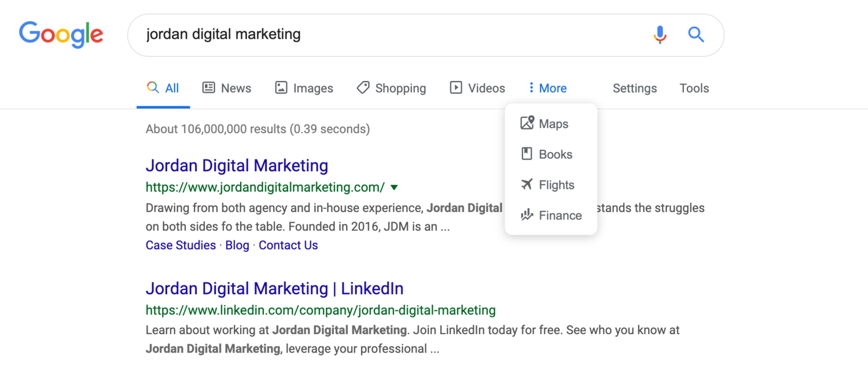Image resolution: width=868 pixels, height=374 pixels.
Task: Open the Jordan Digital Marketing result title
Action: pos(237,166)
